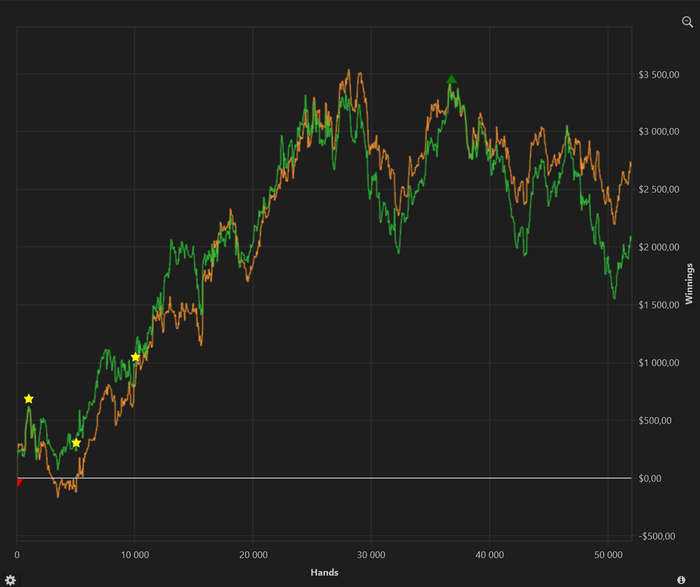This screenshot has width=700, height=587.
Task: Click the 0 label on the hands axis
Action: click(x=17, y=555)
